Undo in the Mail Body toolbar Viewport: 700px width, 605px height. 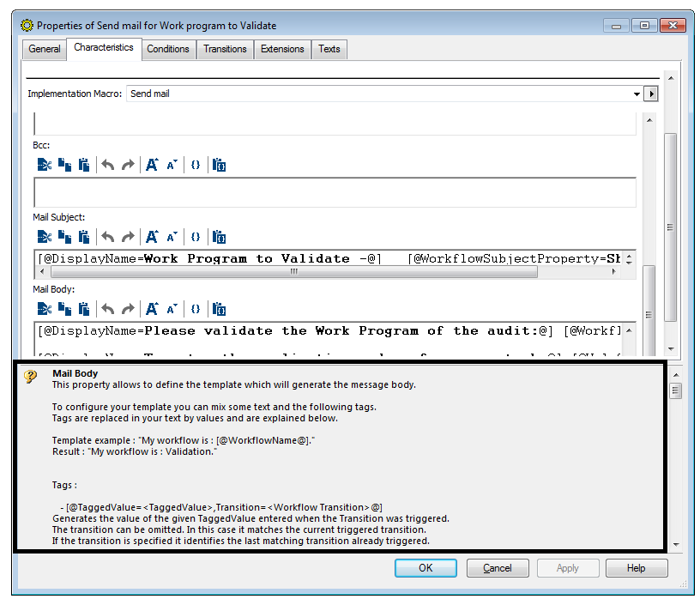click(x=108, y=309)
